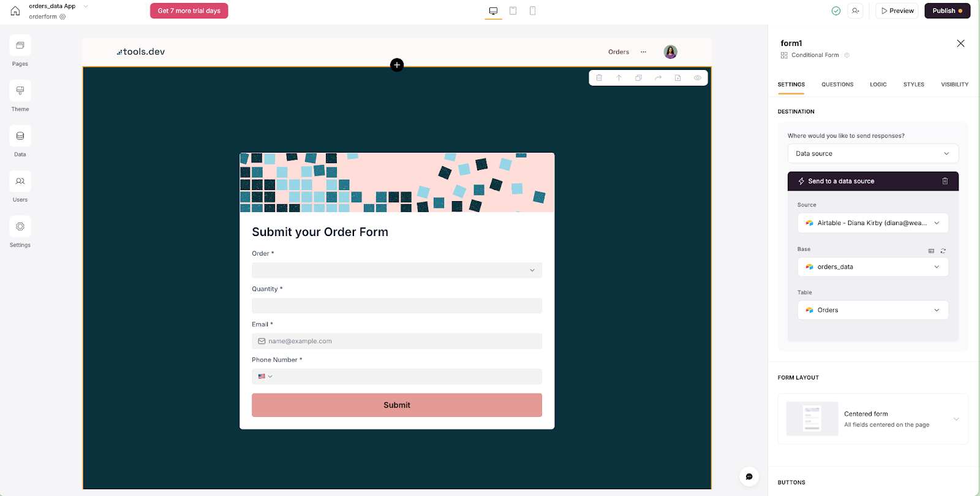This screenshot has height=496, width=980.
Task: Add a block with plus button
Action: (x=397, y=65)
